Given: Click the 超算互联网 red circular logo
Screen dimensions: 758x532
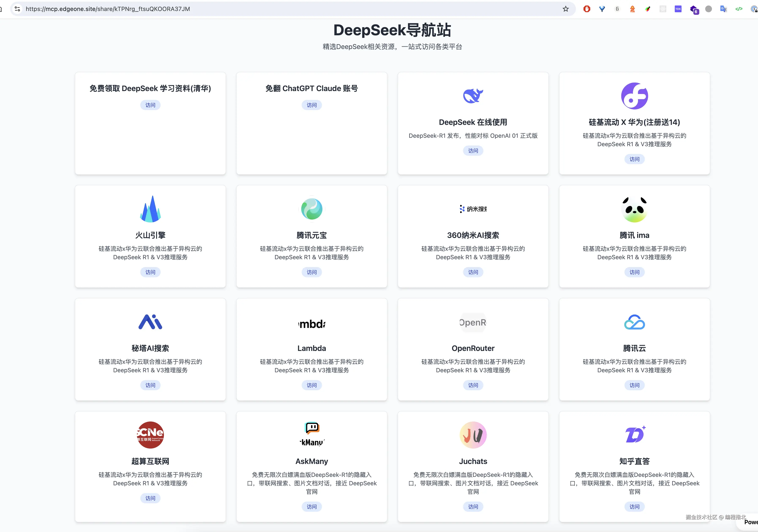Looking at the screenshot, I should pyautogui.click(x=150, y=435).
